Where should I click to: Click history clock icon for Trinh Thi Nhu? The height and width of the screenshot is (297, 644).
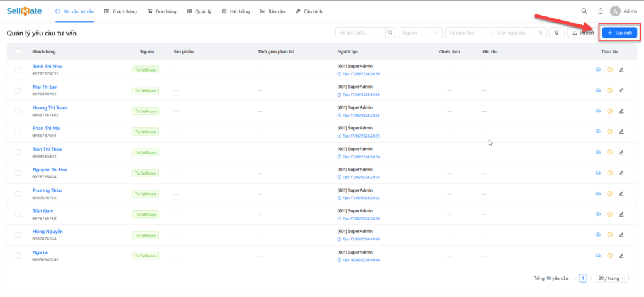click(609, 70)
